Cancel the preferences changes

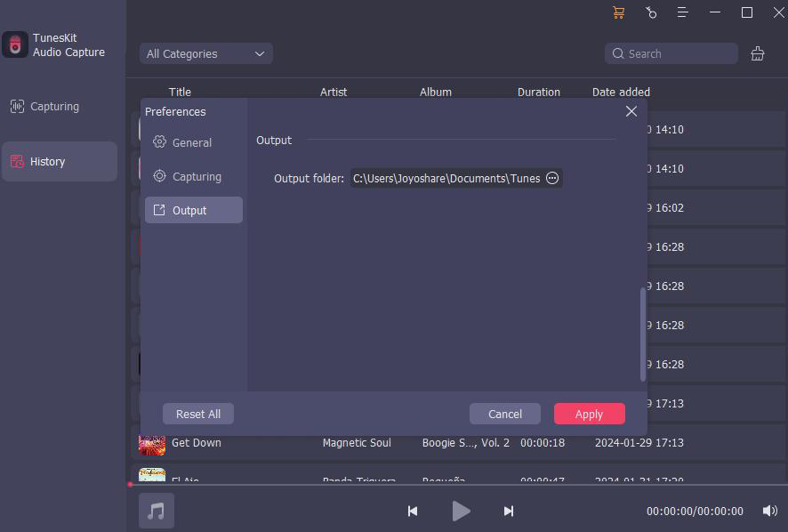[505, 414]
